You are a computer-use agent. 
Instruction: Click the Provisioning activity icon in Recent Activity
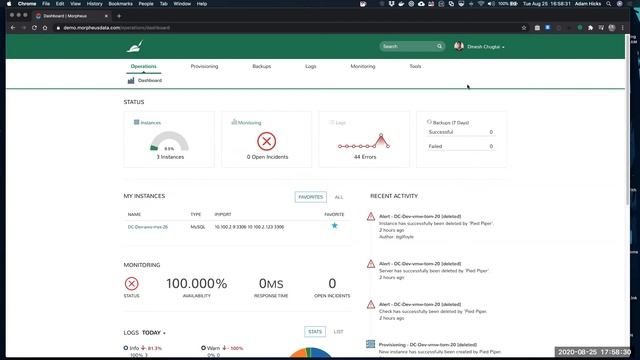pos(371,344)
